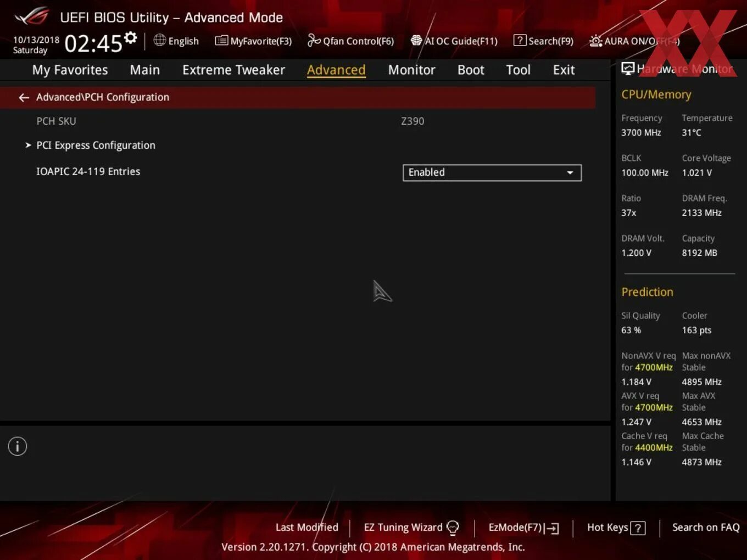Click the 4895 MHz max nonAVX value

(x=701, y=382)
